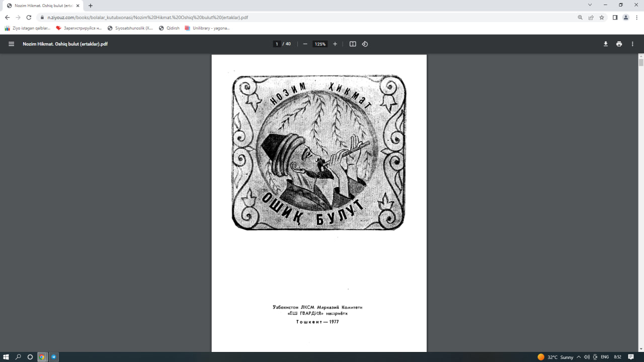Click the fit to page icon

[353, 44]
